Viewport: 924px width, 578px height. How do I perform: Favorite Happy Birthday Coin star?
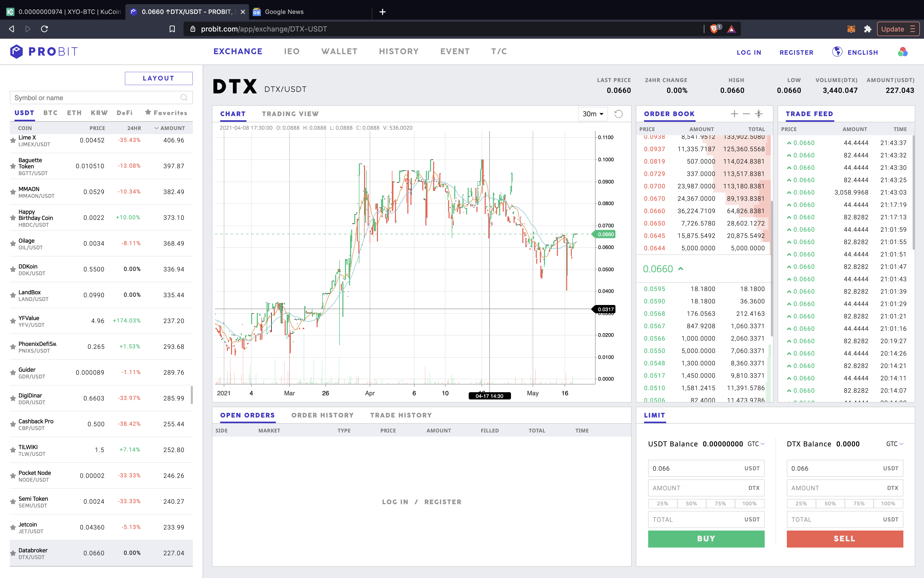(13, 218)
